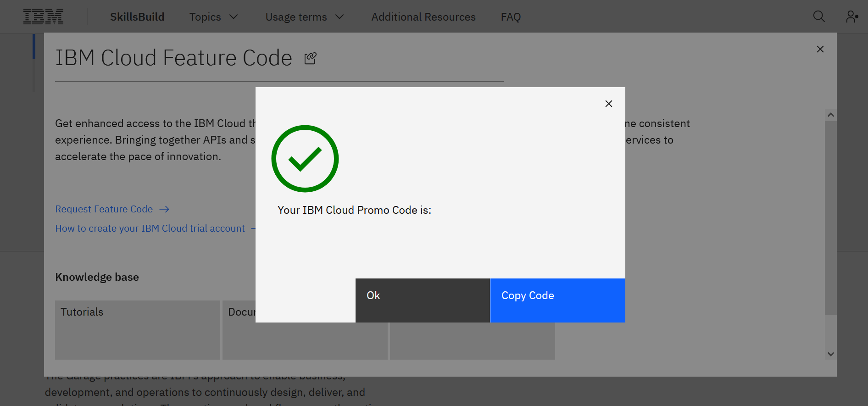This screenshot has width=868, height=406.
Task: Open the search magnifier icon
Action: click(x=819, y=17)
